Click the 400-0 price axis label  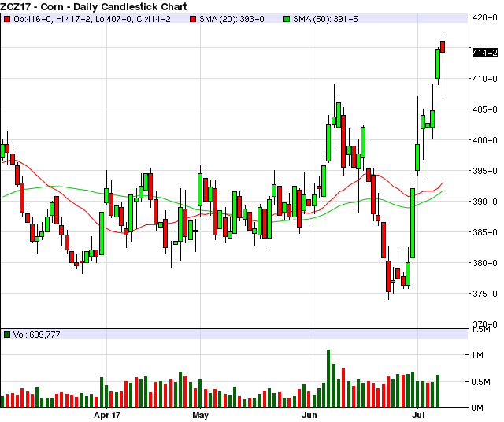pyautogui.click(x=485, y=140)
